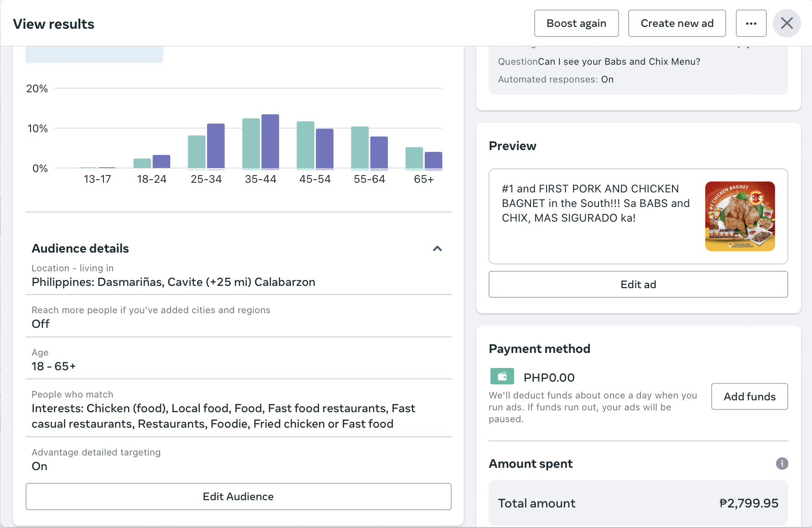Image resolution: width=812 pixels, height=528 pixels.
Task: Click the Edit ad button
Action: (x=638, y=285)
